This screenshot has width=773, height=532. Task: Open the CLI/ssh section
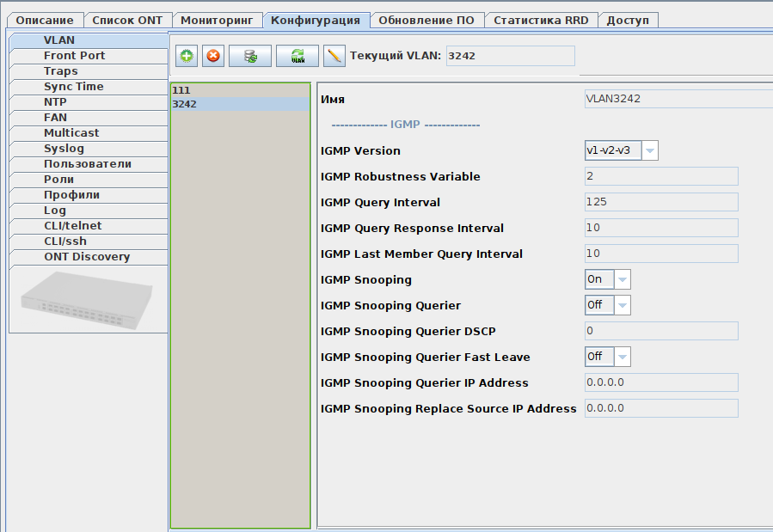tap(89, 242)
